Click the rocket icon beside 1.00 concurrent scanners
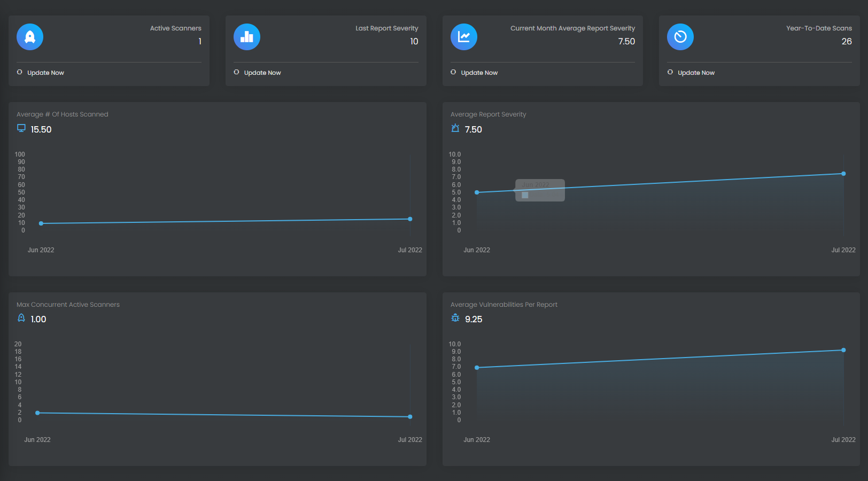Viewport: 868px width, 481px height. (21, 318)
